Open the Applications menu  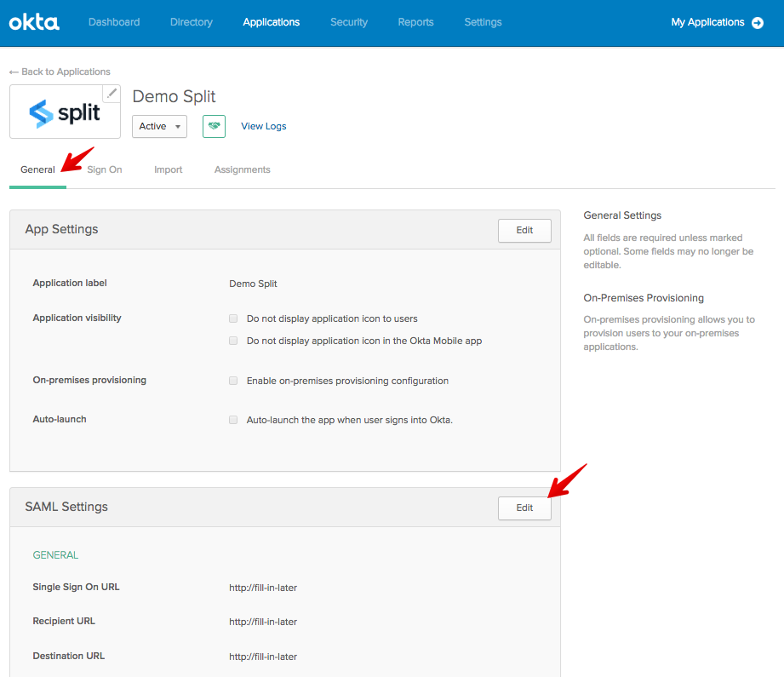tap(272, 22)
